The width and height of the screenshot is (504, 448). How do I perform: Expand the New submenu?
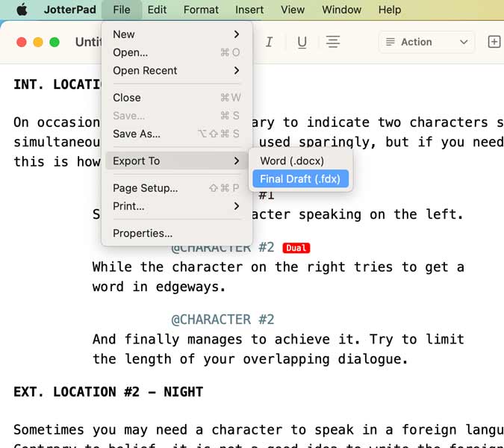click(176, 34)
